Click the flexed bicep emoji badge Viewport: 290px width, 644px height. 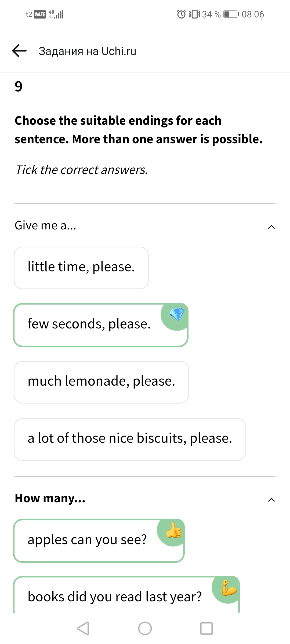(228, 588)
